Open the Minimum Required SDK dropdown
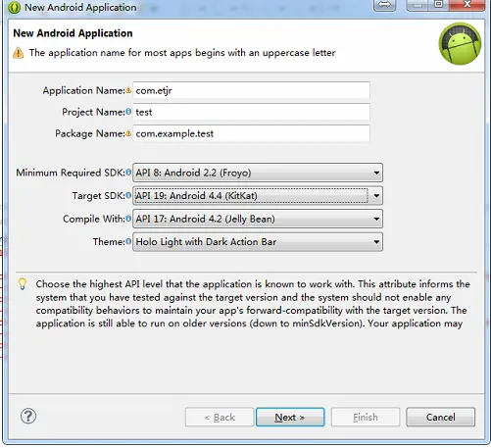 coord(258,173)
